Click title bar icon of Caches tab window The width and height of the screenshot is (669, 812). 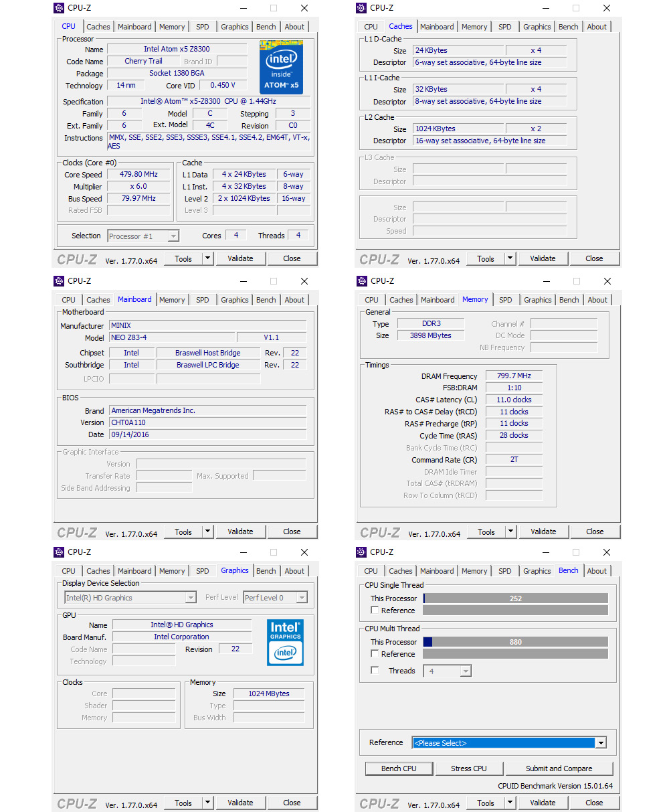click(x=362, y=8)
